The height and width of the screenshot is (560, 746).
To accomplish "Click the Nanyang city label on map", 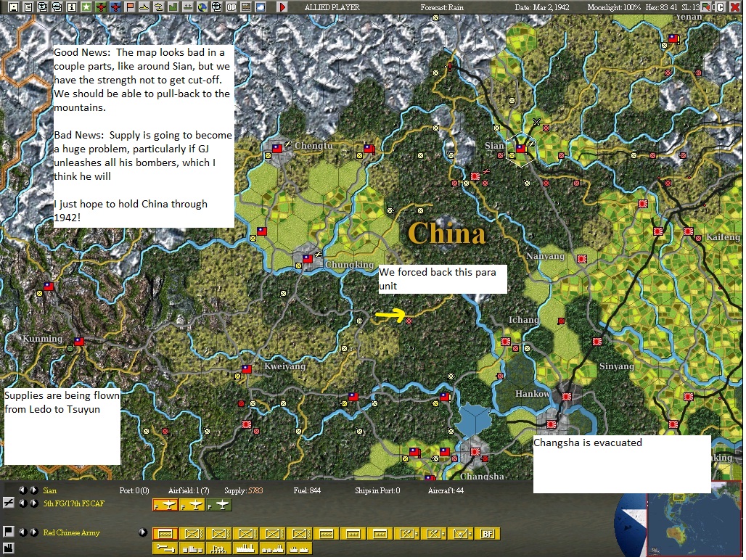I will tap(545, 256).
